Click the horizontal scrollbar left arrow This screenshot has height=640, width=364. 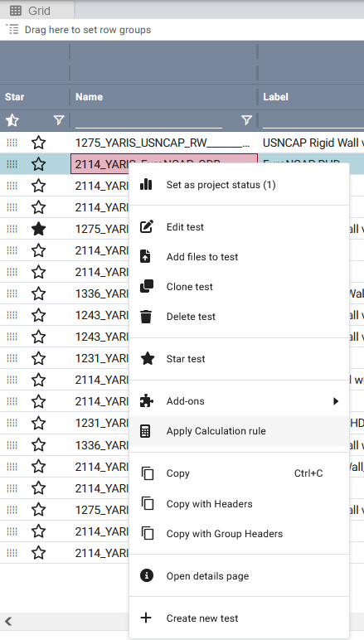(x=8, y=622)
